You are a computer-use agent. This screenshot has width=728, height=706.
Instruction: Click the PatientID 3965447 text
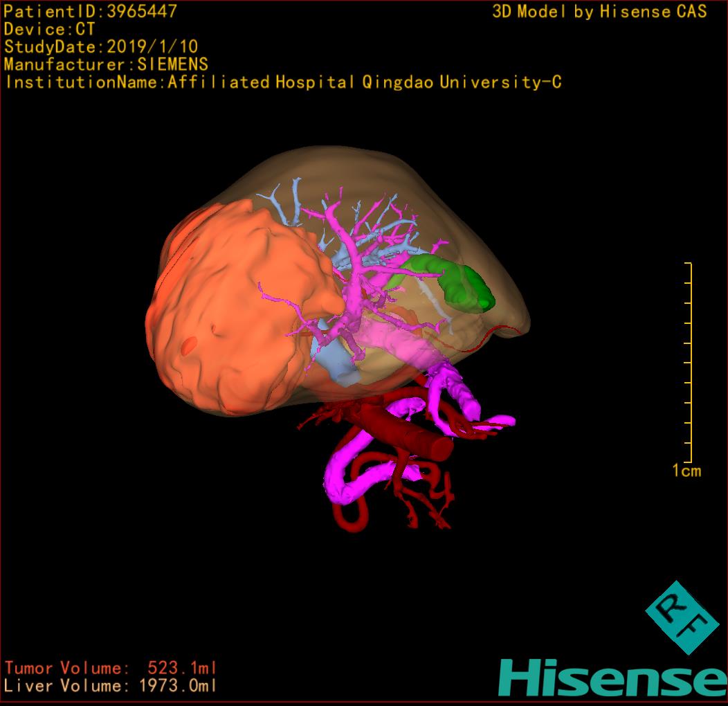click(x=90, y=12)
